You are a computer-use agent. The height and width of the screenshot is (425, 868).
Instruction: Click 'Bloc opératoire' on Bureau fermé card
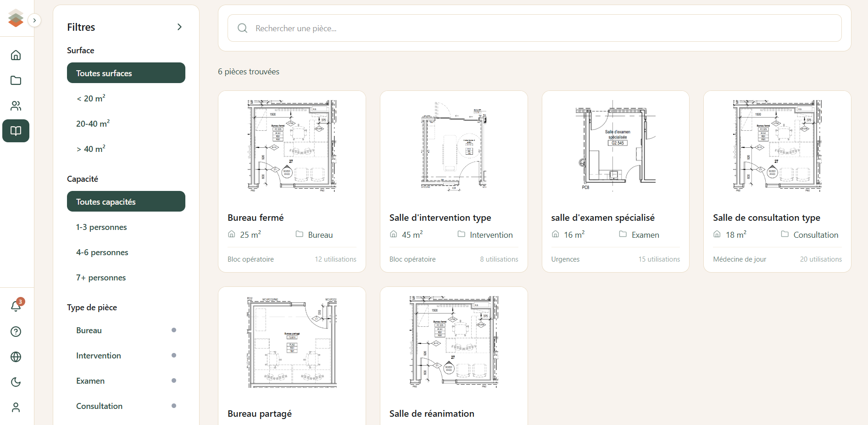(x=250, y=259)
